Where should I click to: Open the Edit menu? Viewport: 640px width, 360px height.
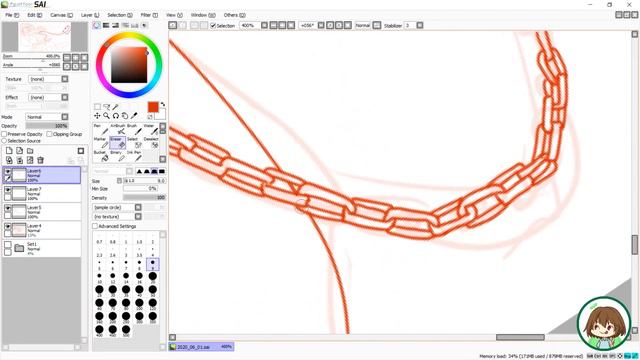(x=35, y=15)
